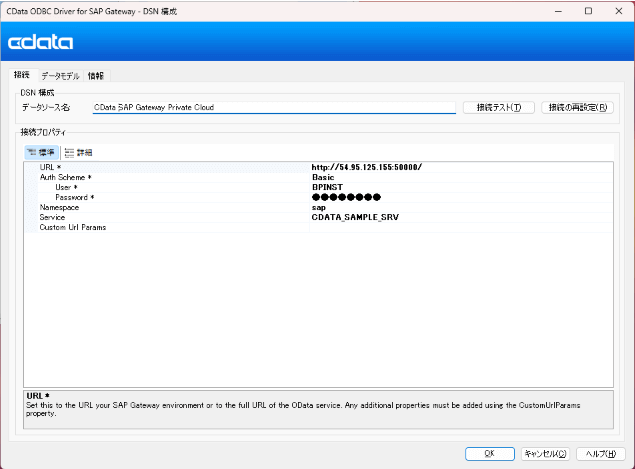Click the URL description text in the help panel
Screen dimensions: 635x469
[303, 409]
